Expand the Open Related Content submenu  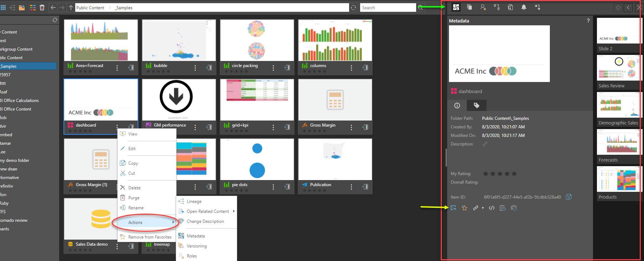coord(234,211)
